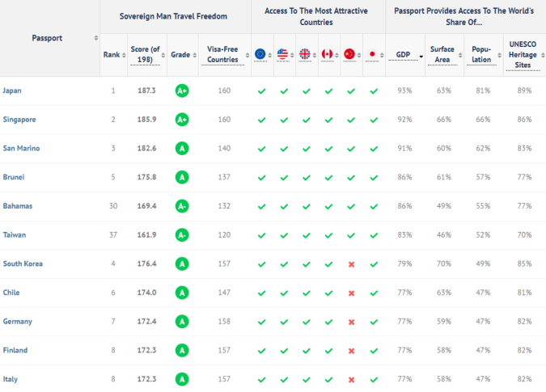546x392 pixels.
Task: Select Japan's GDP value 93%
Action: click(405, 91)
